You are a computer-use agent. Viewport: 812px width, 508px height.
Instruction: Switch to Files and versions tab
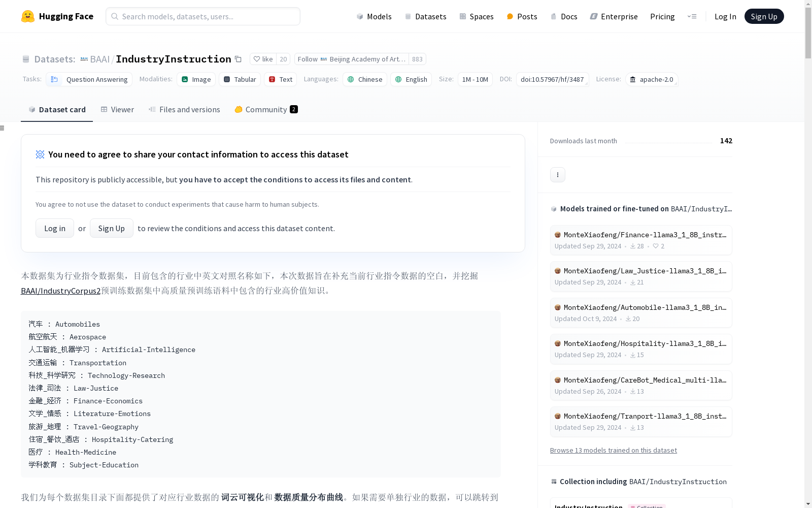coord(184,109)
